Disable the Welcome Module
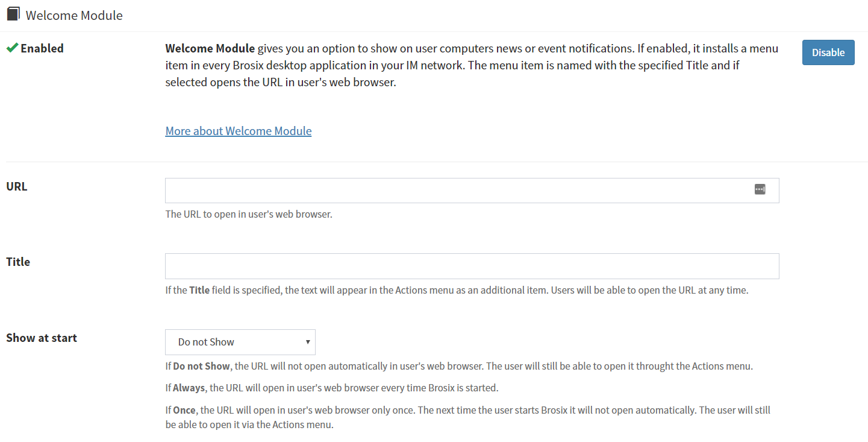The width and height of the screenshot is (868, 442). [x=828, y=52]
